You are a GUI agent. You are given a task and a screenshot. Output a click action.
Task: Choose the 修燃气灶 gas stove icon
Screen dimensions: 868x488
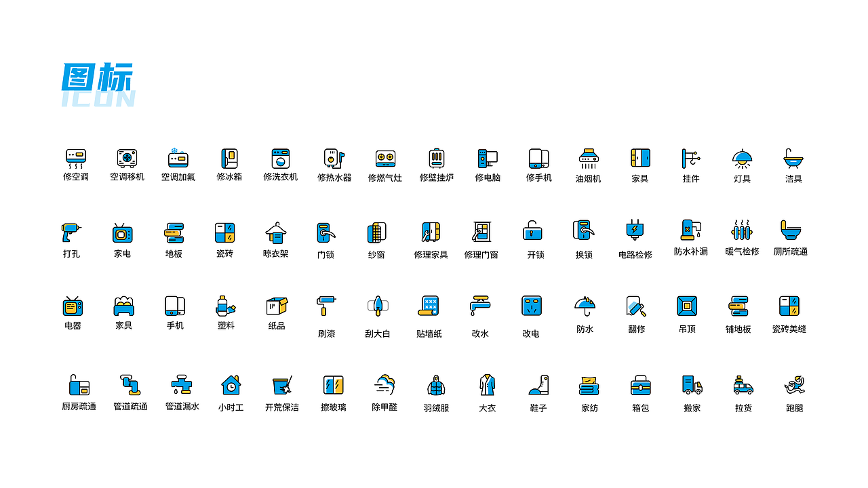(x=385, y=159)
